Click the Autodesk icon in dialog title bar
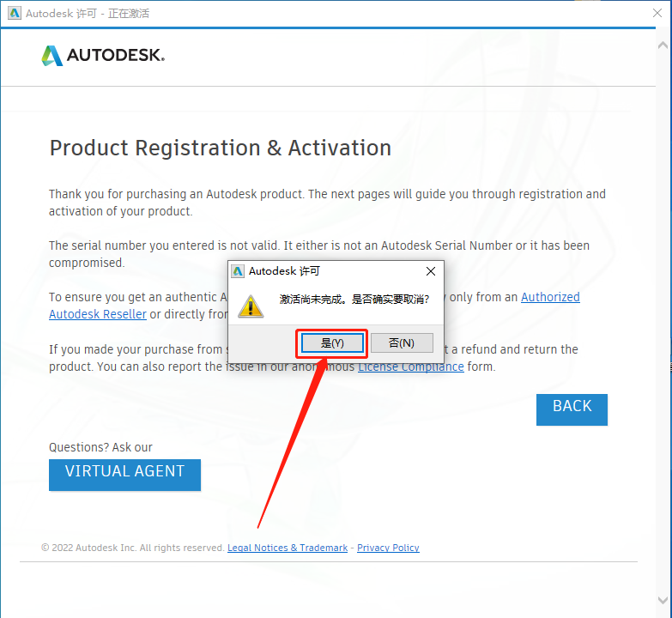This screenshot has height=618, width=672. 239,271
